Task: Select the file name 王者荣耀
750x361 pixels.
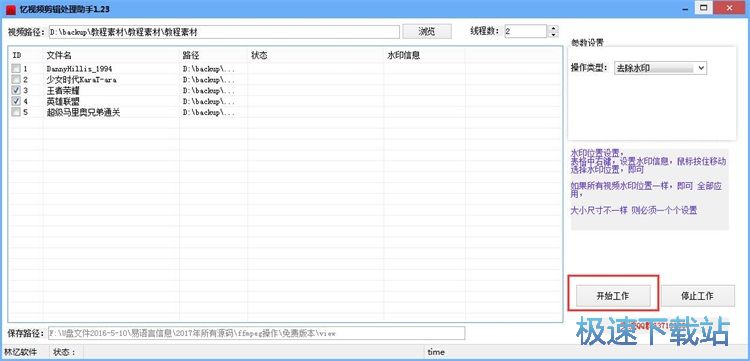Action: click(63, 91)
